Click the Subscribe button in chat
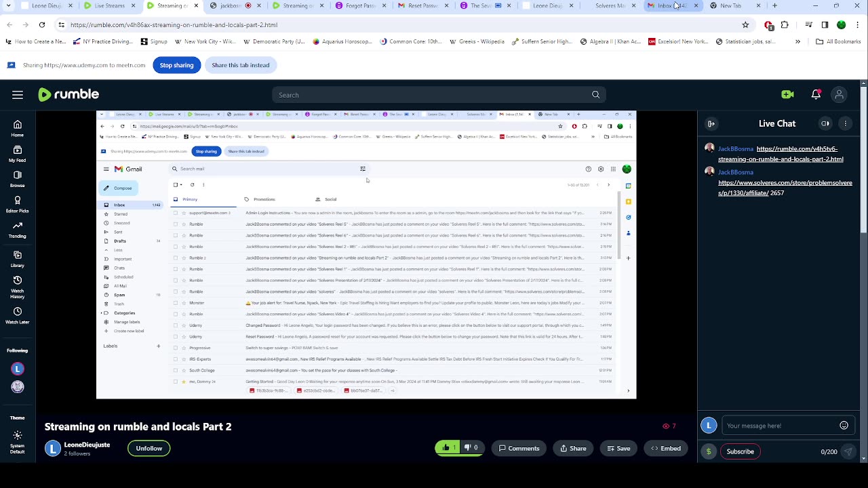This screenshot has width=868, height=488. pyautogui.click(x=740, y=451)
